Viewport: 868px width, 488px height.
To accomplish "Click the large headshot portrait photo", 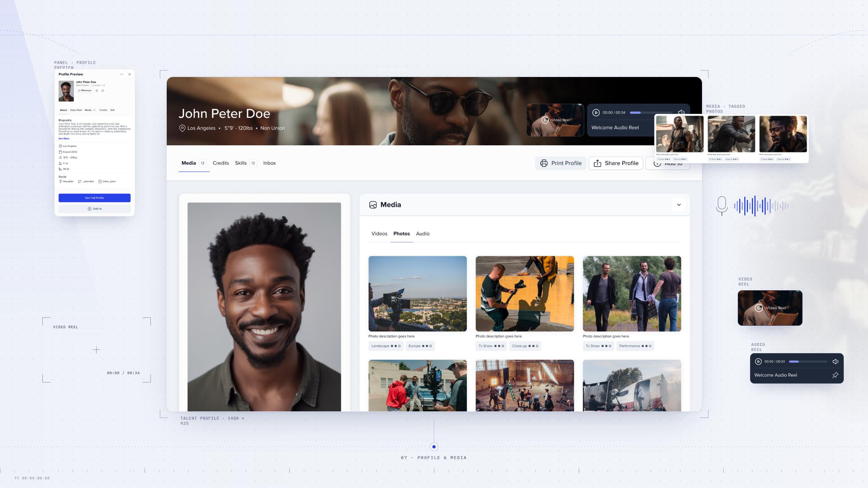I will pyautogui.click(x=264, y=307).
